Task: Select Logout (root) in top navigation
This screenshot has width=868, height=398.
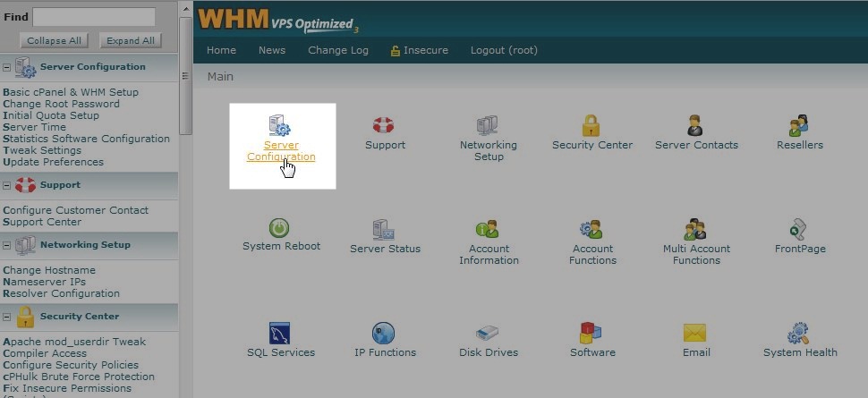Action: [x=505, y=50]
